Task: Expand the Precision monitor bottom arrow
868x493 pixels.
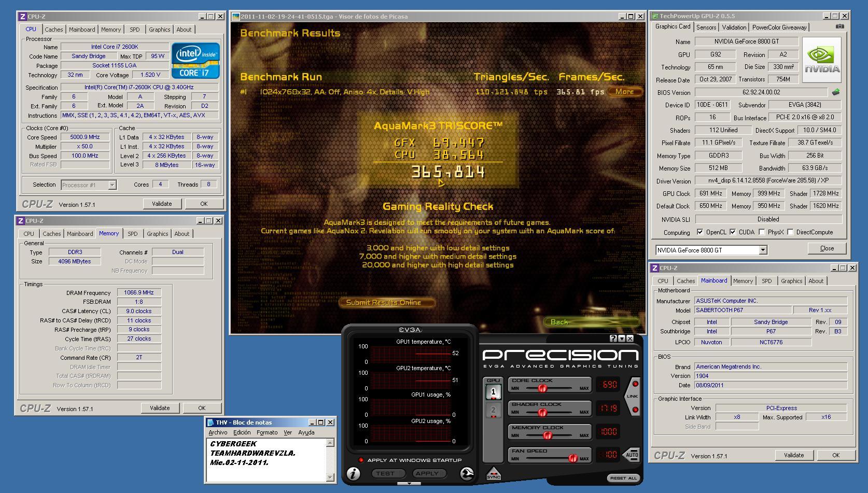Action: (x=410, y=483)
